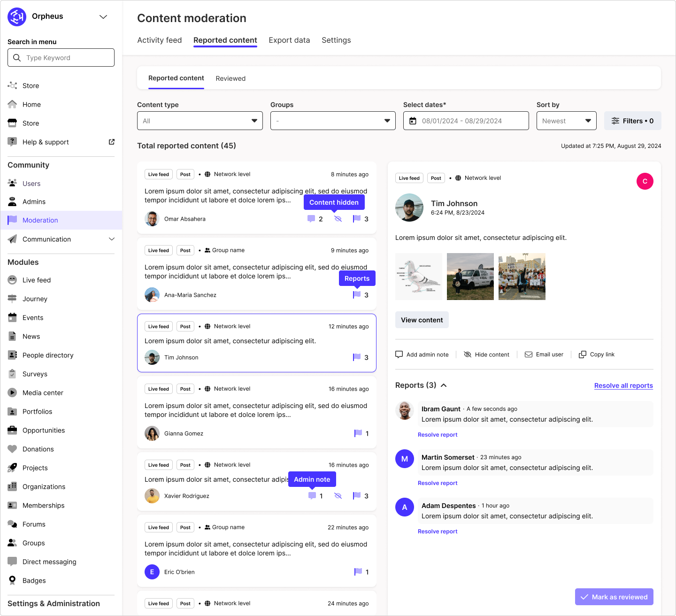Open the Sort by Newest dropdown

(x=567, y=121)
